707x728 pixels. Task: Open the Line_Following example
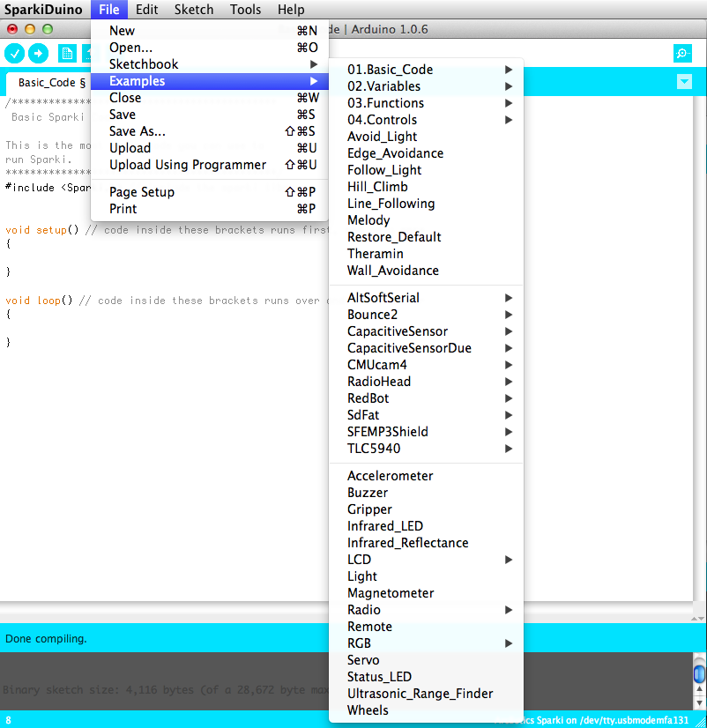[x=427, y=203]
